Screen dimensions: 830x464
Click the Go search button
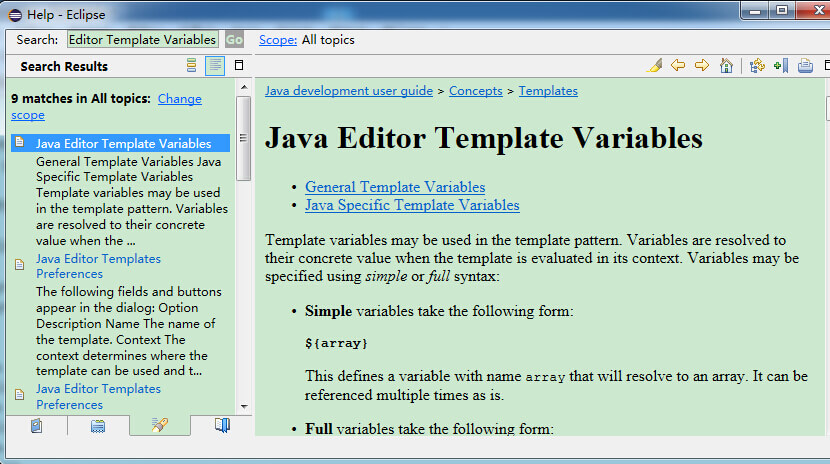click(x=234, y=40)
